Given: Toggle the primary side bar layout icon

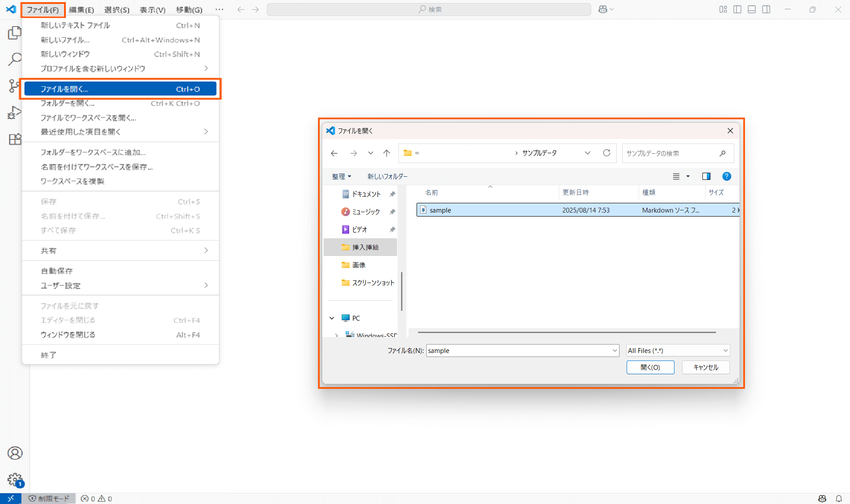Looking at the screenshot, I should [737, 9].
